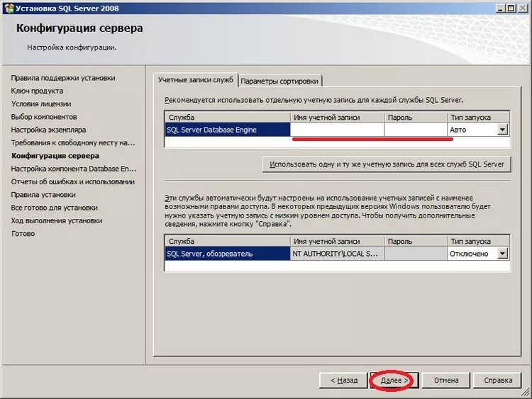Cancel setup with the Отмена button
This screenshot has width=532, height=399.
point(446,381)
